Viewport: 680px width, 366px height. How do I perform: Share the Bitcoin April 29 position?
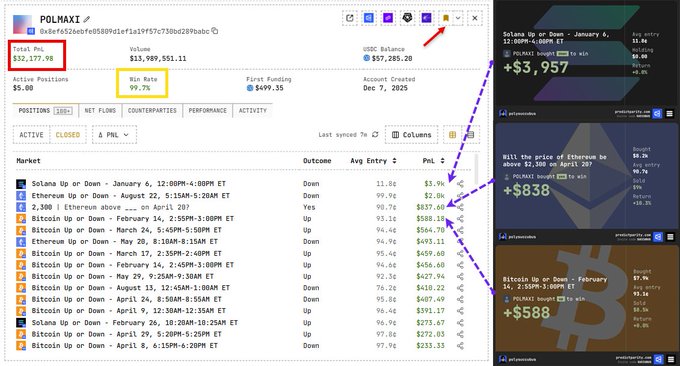(460, 334)
